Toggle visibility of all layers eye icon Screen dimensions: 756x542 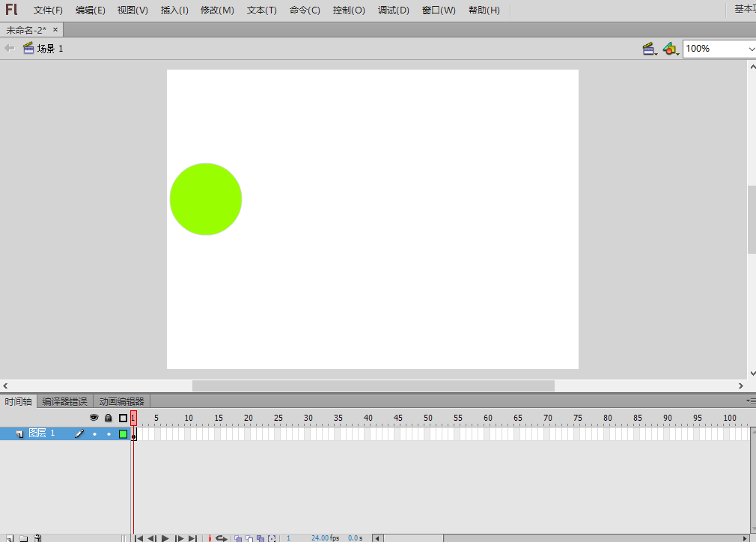pyautogui.click(x=94, y=418)
